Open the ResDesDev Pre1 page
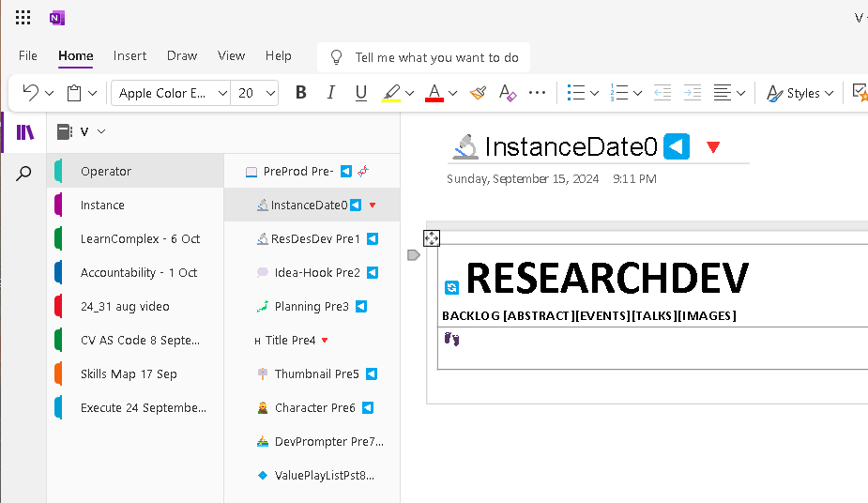Screen dimensions: 868x503 pos(312,238)
